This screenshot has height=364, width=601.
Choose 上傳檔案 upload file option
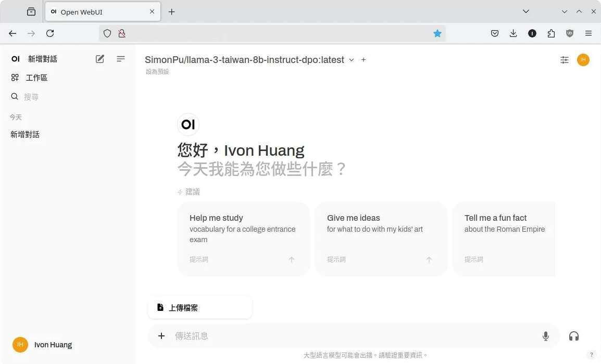[x=199, y=307]
